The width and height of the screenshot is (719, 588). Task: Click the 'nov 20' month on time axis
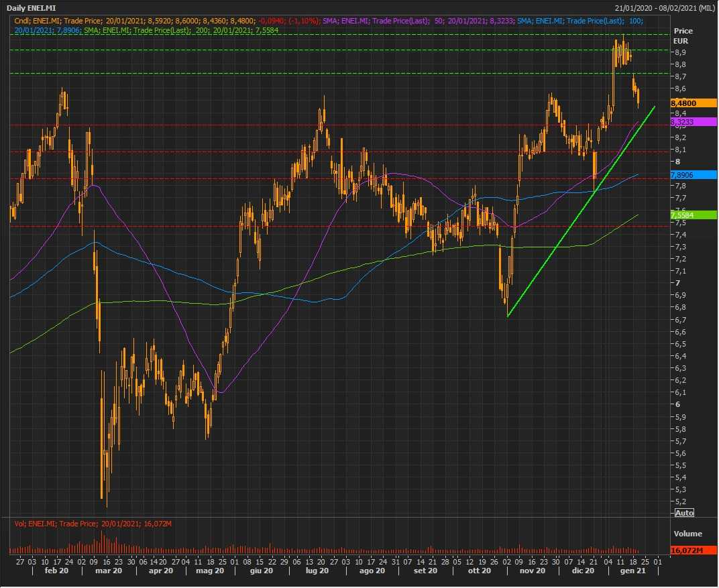tap(532, 571)
